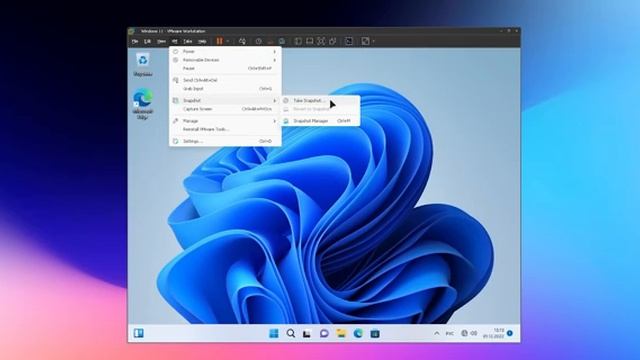Click the taskbar clock and date
Screen dimensions: 640x360
tap(494, 333)
